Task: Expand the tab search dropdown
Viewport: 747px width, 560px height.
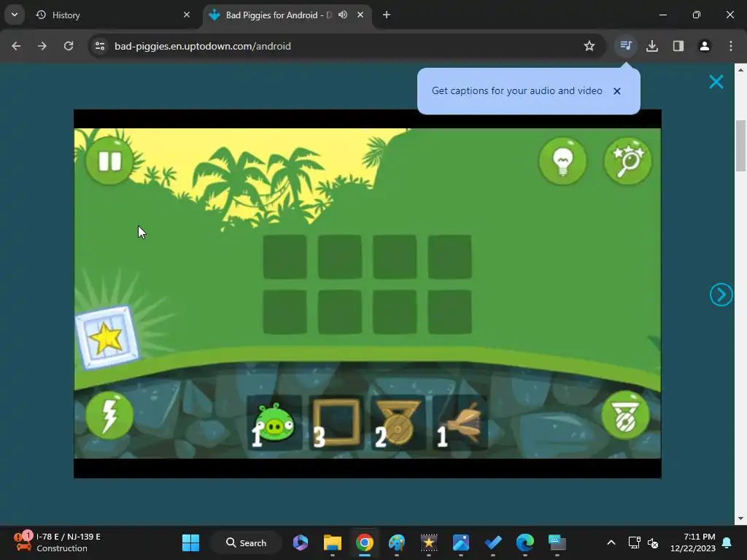Action: pyautogui.click(x=15, y=15)
